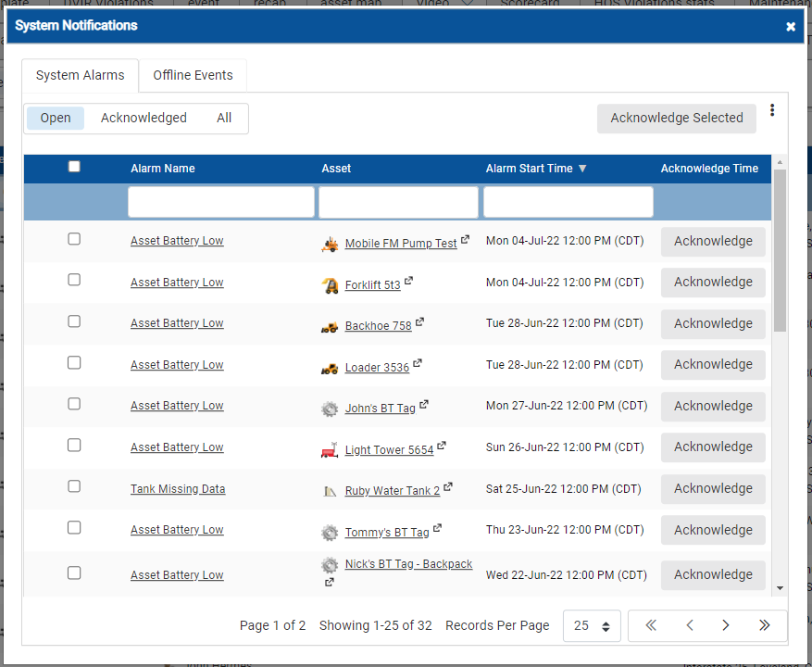Click the gear icon next to John's BT Tag
812x667 pixels.
click(x=330, y=409)
